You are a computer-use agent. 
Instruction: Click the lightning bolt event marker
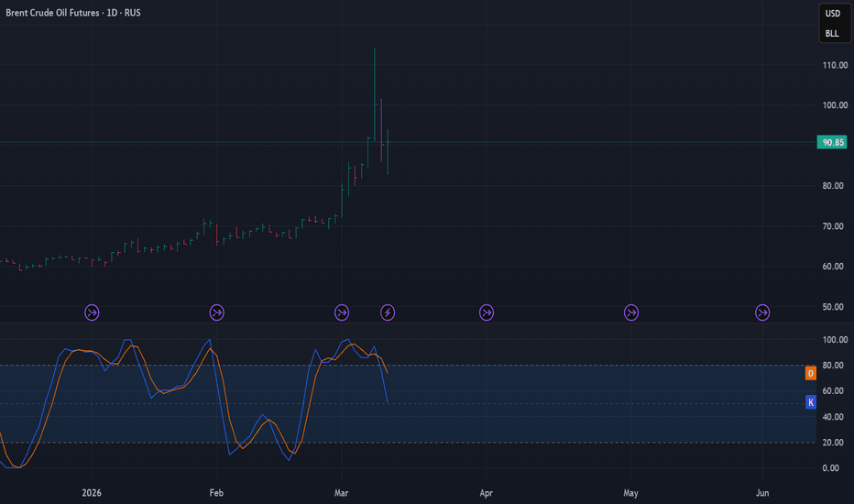click(388, 312)
